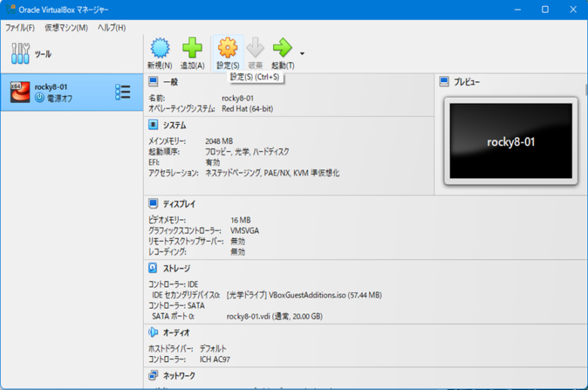Click the boot order フロッピー, 光学, ハードディスク value
Image resolution: width=588 pixels, height=390 pixels.
coord(247,152)
